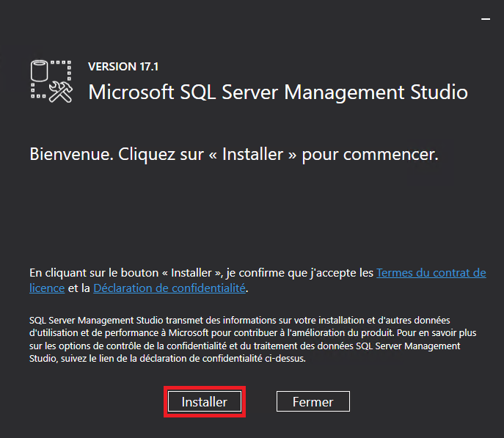Click the Installer button to begin

point(204,402)
